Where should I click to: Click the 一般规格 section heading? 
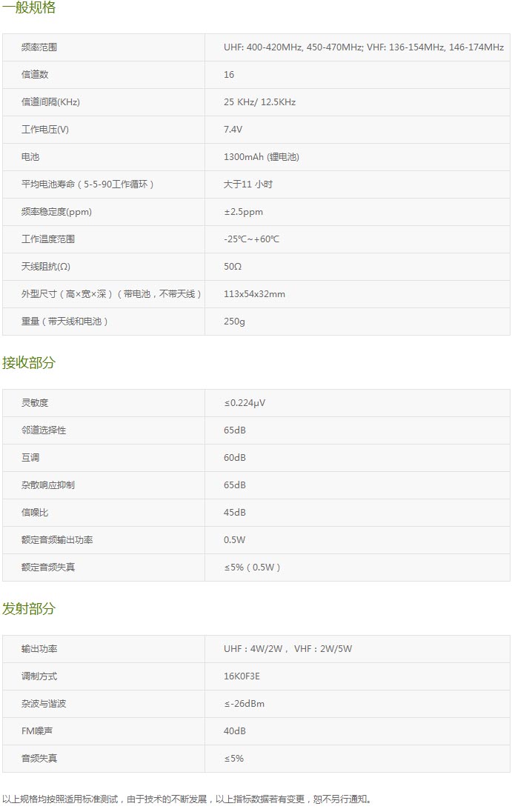click(x=29, y=8)
